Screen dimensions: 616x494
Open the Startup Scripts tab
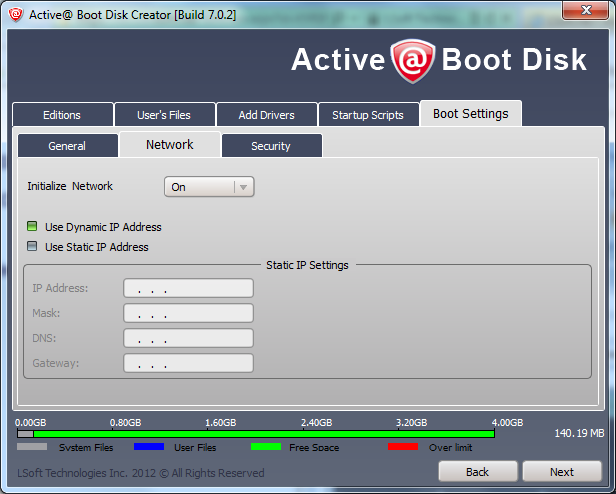(x=368, y=115)
